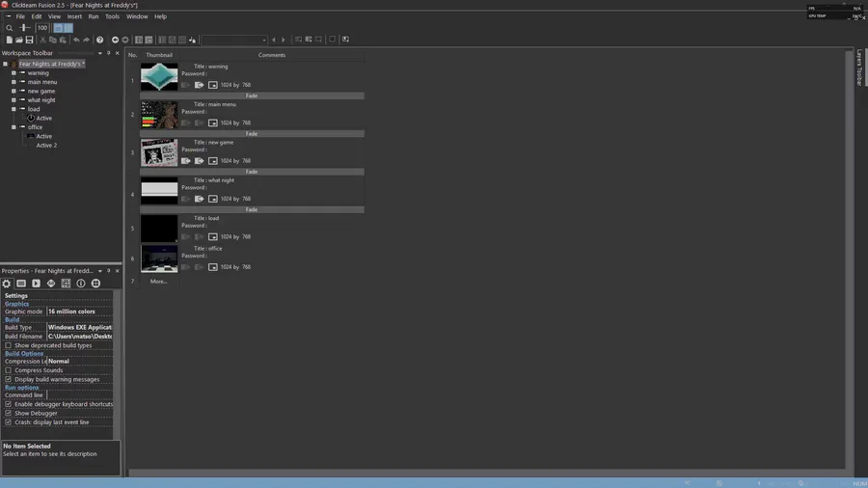Enable the Compress Sounds checkbox

(x=9, y=370)
